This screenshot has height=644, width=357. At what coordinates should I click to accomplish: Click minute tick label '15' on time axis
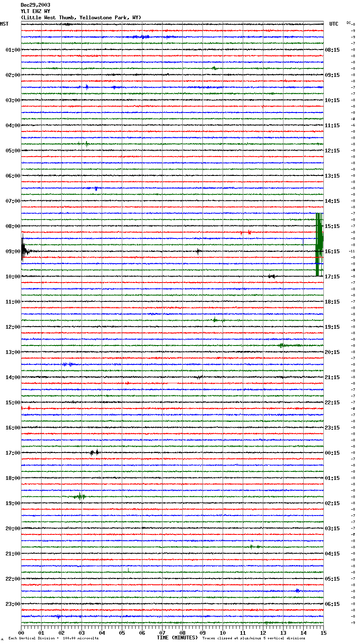[323, 633]
